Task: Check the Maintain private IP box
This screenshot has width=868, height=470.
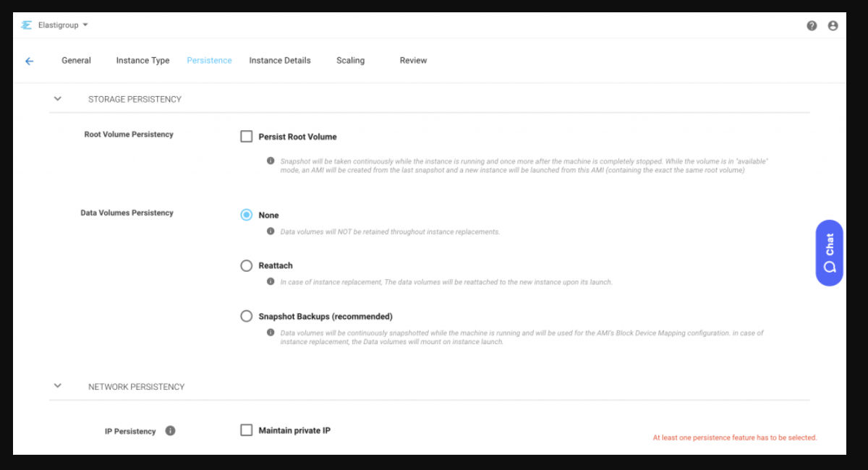Action: [x=247, y=430]
